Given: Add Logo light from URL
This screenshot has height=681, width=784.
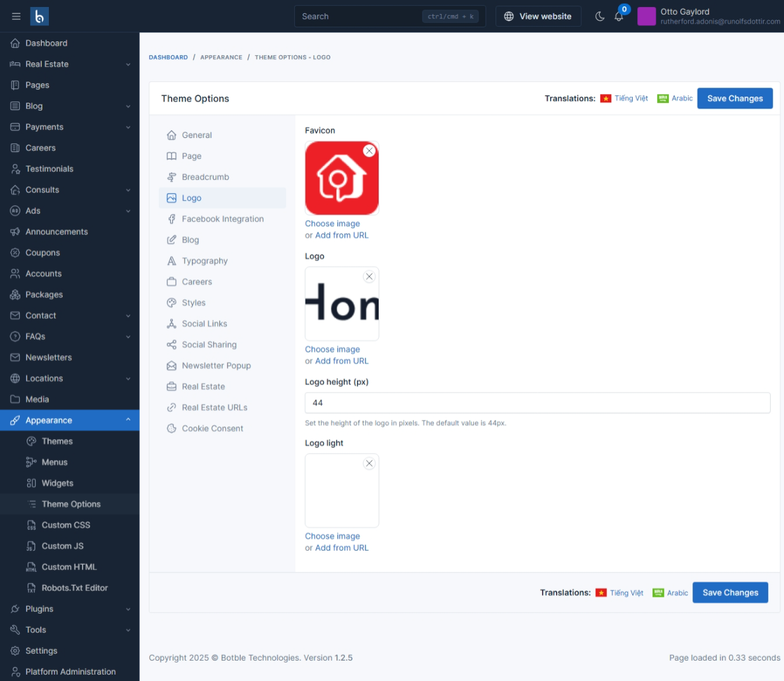Looking at the screenshot, I should tap(342, 548).
